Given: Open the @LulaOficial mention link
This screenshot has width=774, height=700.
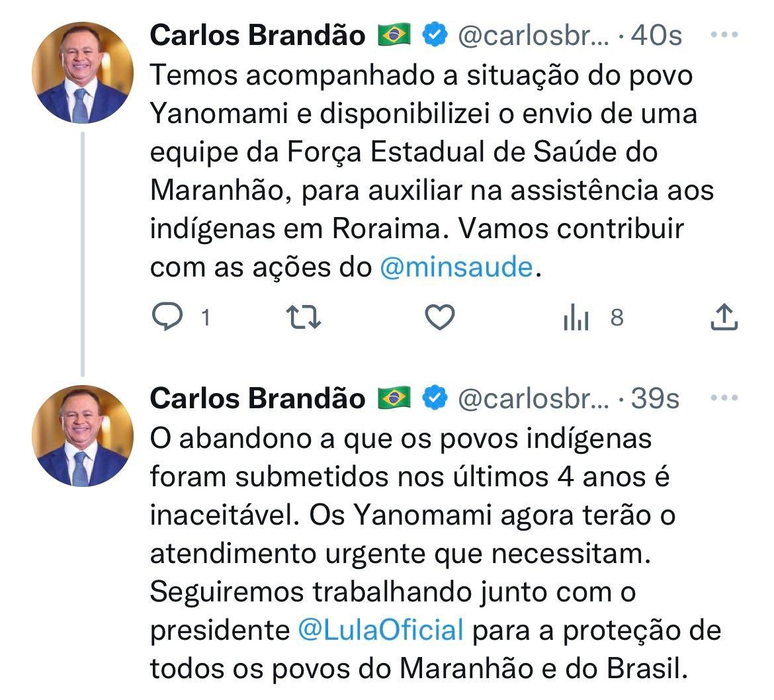Looking at the screenshot, I should (380, 630).
